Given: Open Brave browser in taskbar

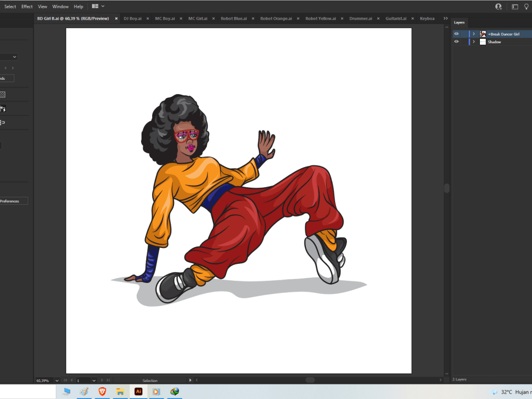Looking at the screenshot, I should (x=102, y=392).
